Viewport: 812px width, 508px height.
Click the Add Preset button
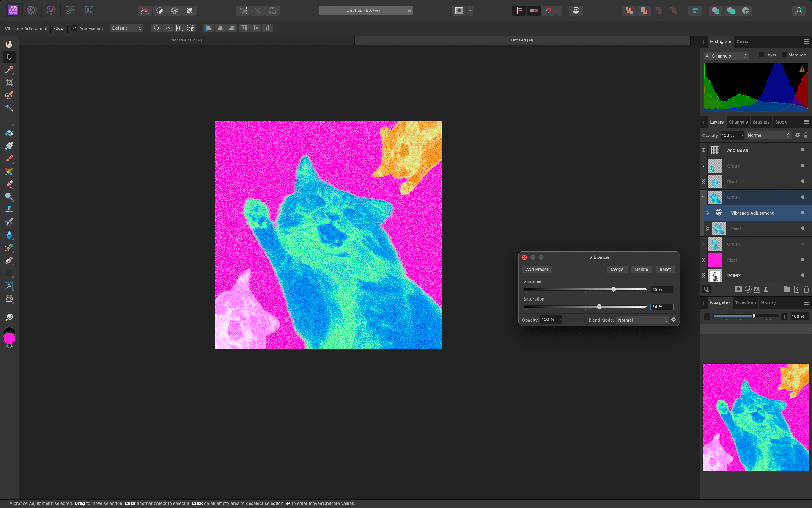click(x=537, y=269)
